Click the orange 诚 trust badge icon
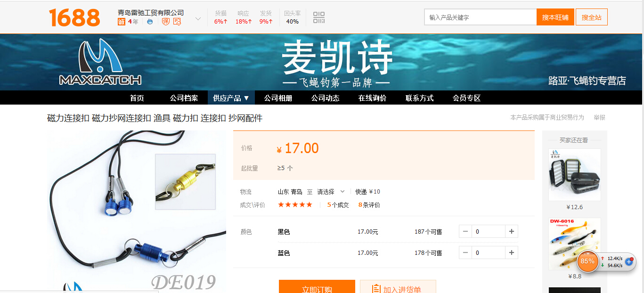The image size is (644, 293). [x=122, y=21]
